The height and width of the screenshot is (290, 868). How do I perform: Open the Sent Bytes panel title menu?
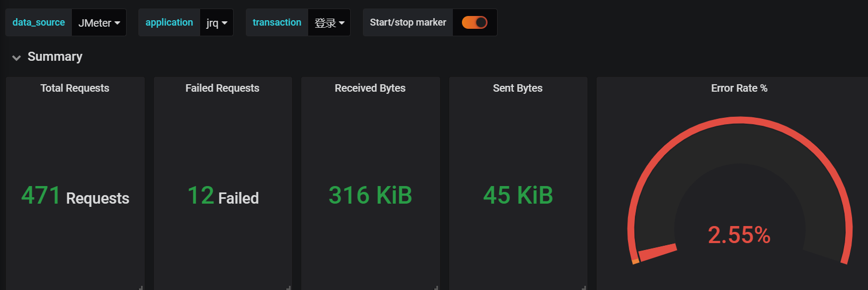(x=518, y=88)
